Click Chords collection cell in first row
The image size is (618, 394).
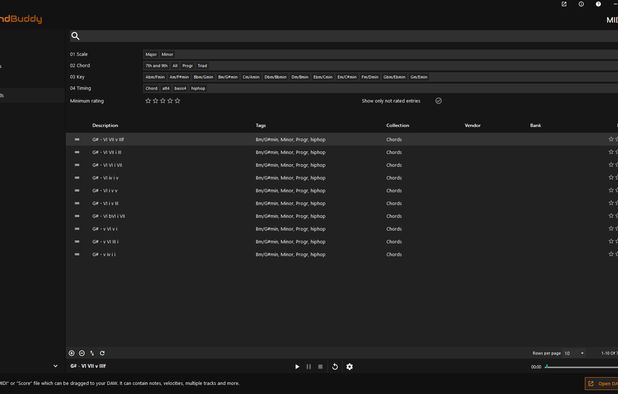(x=394, y=139)
